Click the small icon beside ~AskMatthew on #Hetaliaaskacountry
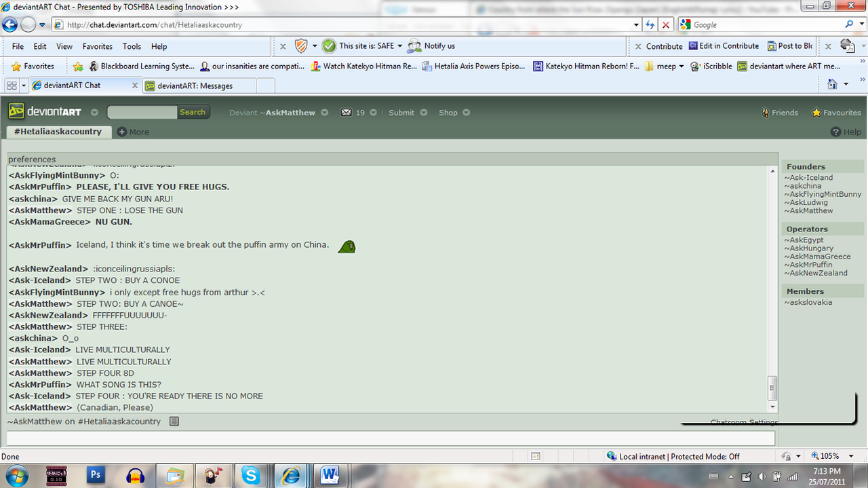 coord(174,421)
